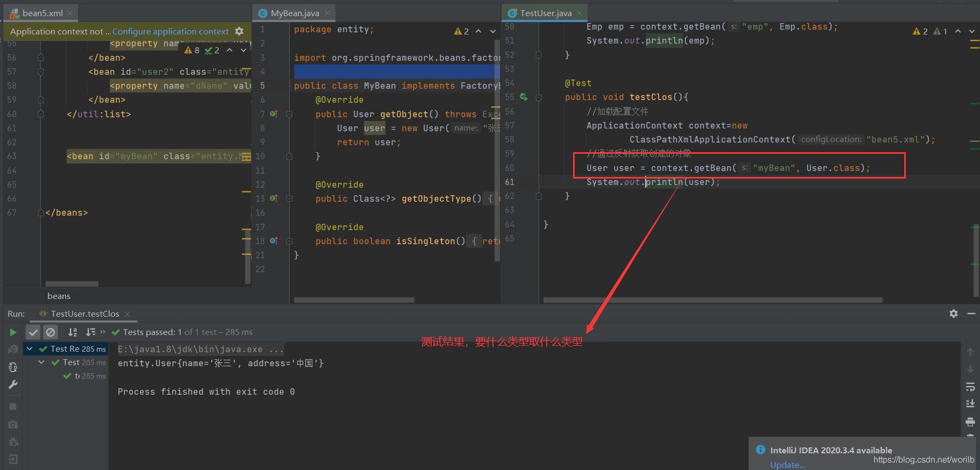
Task: Close the bean5.xml tab
Action: [x=70, y=13]
